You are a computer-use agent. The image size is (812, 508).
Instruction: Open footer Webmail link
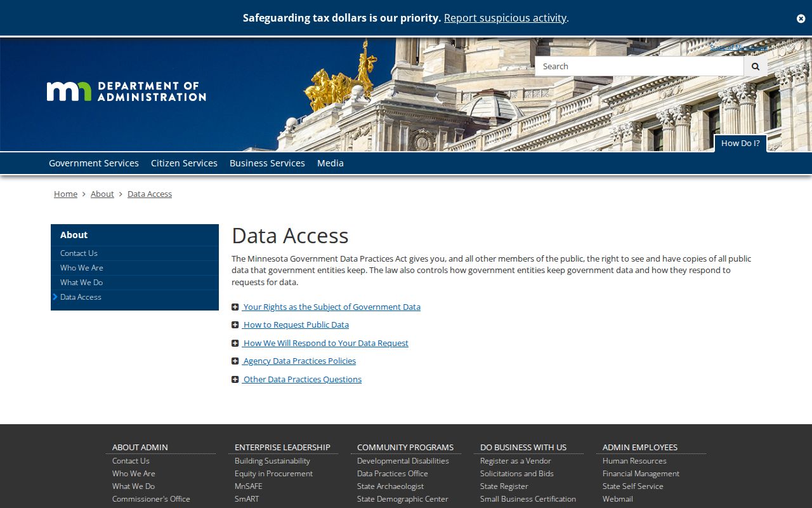click(x=617, y=499)
